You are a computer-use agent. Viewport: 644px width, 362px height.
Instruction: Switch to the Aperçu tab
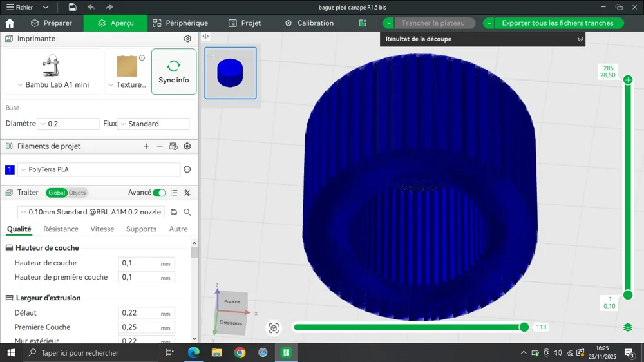tap(115, 23)
